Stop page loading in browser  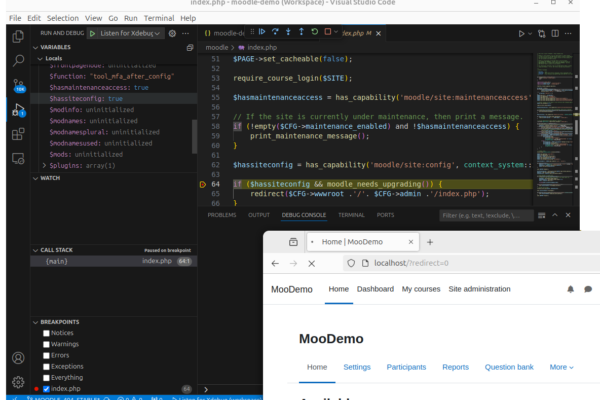coord(311,263)
